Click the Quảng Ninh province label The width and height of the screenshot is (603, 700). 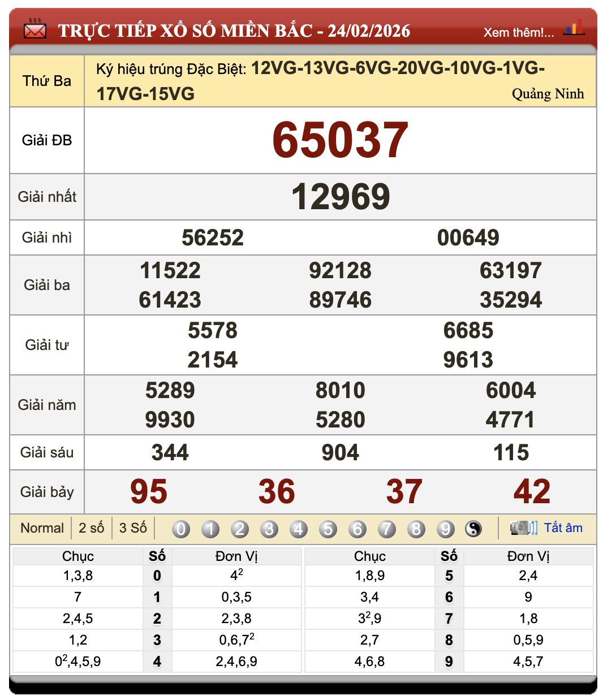coord(548,94)
